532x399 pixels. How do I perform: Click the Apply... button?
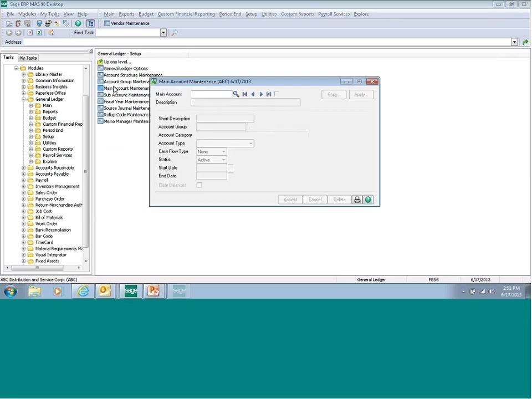[x=361, y=94]
